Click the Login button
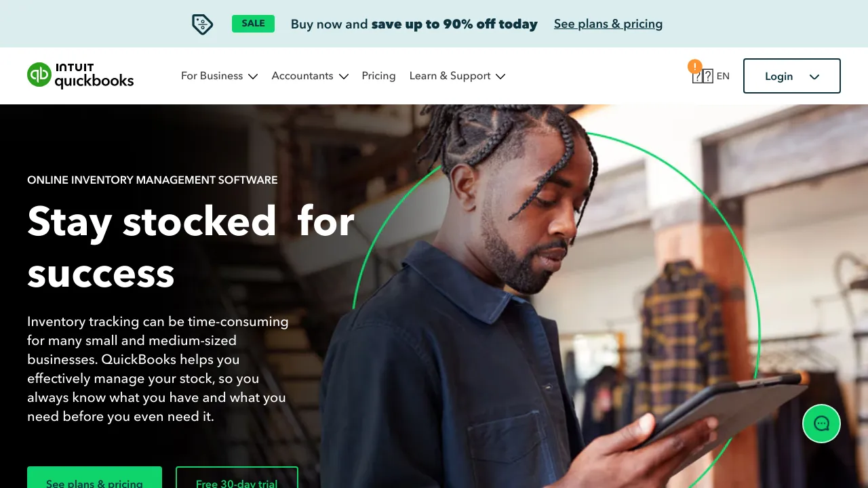 click(791, 76)
